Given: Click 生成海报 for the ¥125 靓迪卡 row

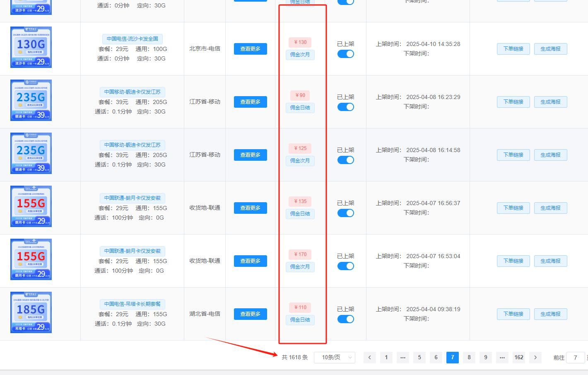Looking at the screenshot, I should click(551, 155).
